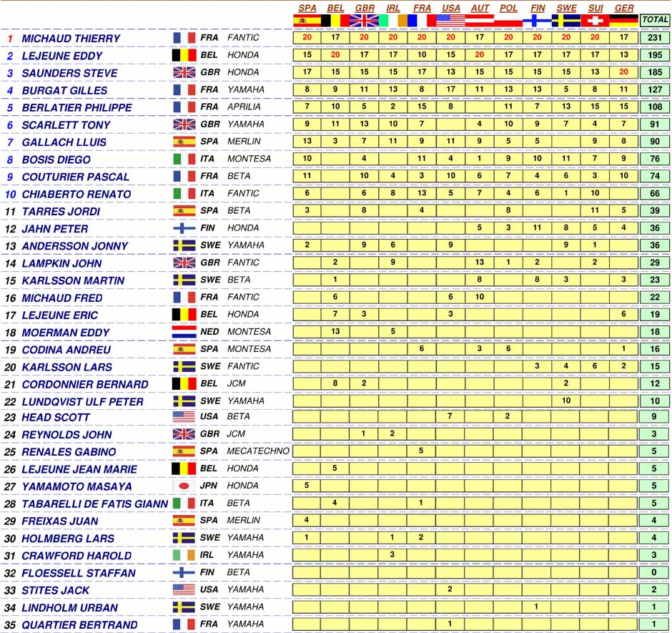The height and width of the screenshot is (633, 672).
Task: Click the Dutch flag beside Moerman Eddy
Action: point(184,332)
